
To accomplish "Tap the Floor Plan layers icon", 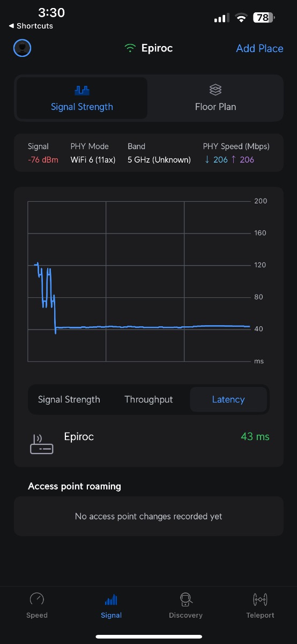I will click(x=216, y=90).
